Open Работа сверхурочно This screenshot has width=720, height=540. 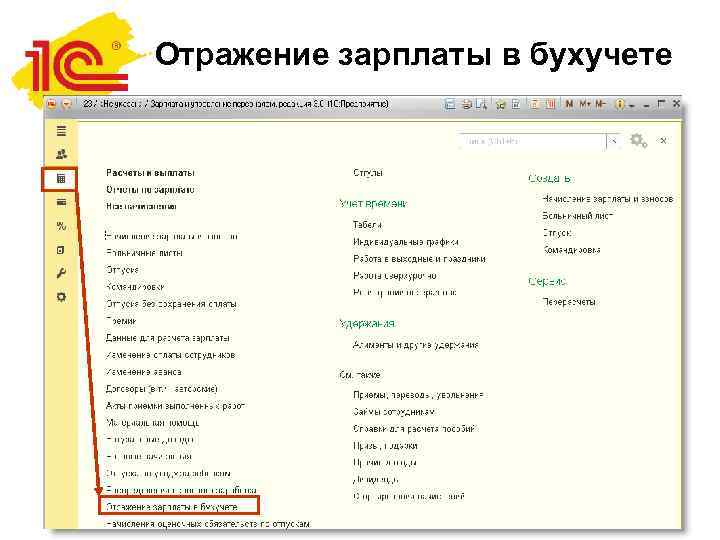394,276
